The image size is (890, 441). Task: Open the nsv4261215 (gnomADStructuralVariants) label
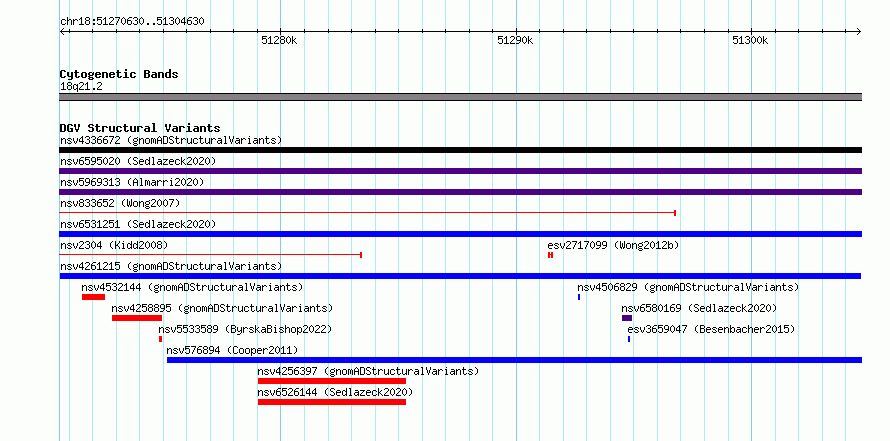(x=171, y=266)
